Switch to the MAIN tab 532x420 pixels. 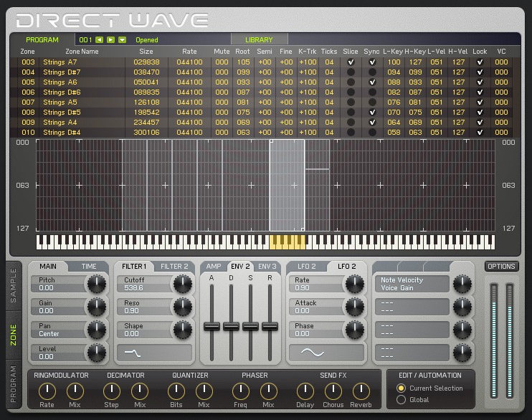tap(48, 267)
